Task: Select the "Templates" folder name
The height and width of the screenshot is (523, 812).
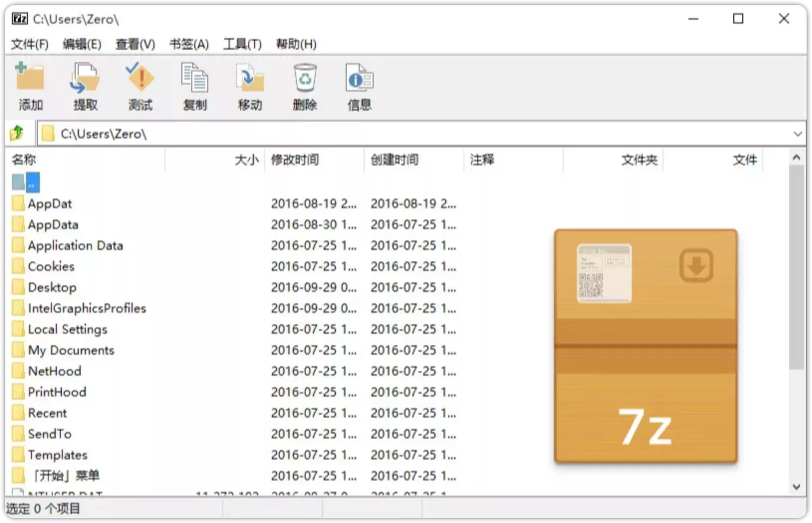Action: click(x=57, y=455)
